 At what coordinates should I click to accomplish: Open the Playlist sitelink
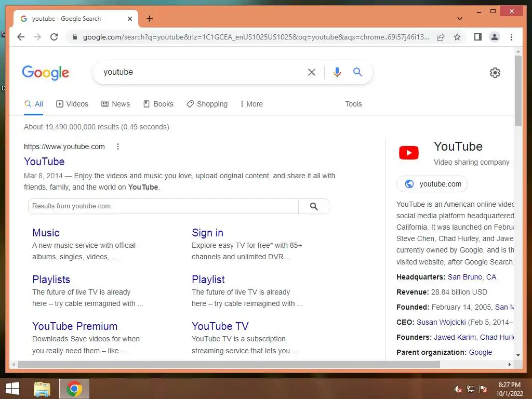click(208, 280)
